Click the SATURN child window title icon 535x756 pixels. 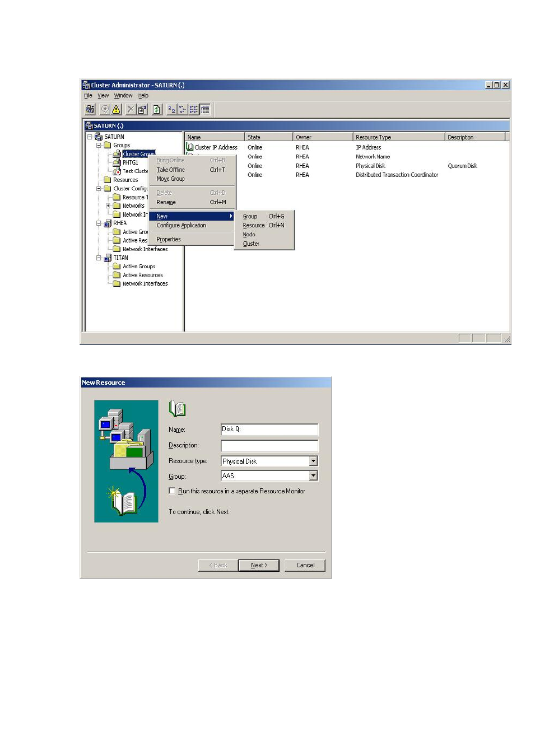89,125
